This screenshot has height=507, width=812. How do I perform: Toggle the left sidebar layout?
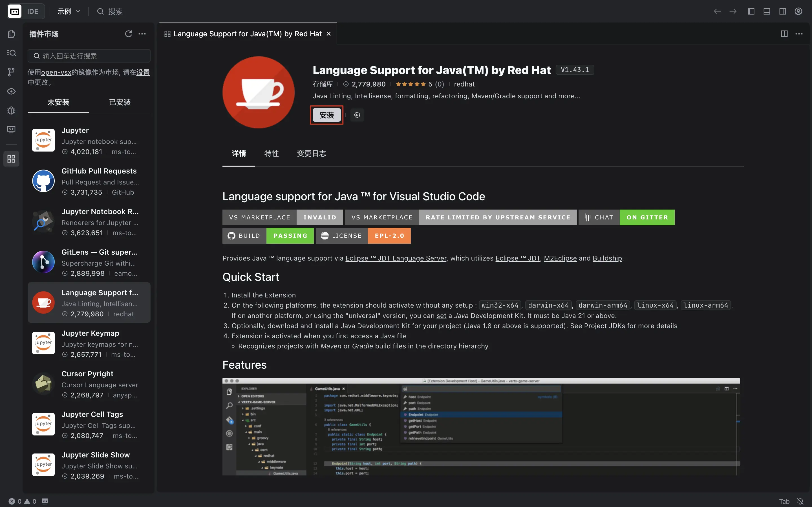pos(751,11)
